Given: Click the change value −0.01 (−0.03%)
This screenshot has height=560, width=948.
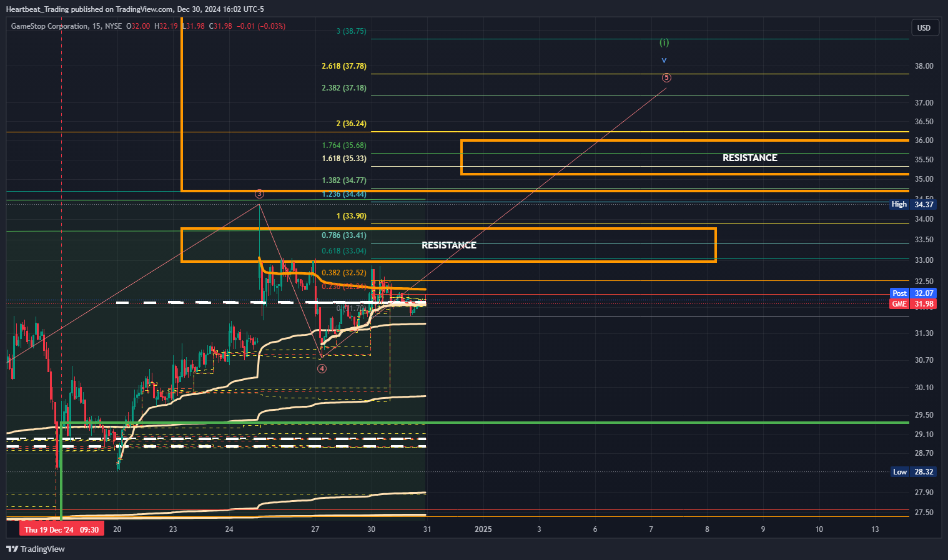Looking at the screenshot, I should click(x=261, y=26).
